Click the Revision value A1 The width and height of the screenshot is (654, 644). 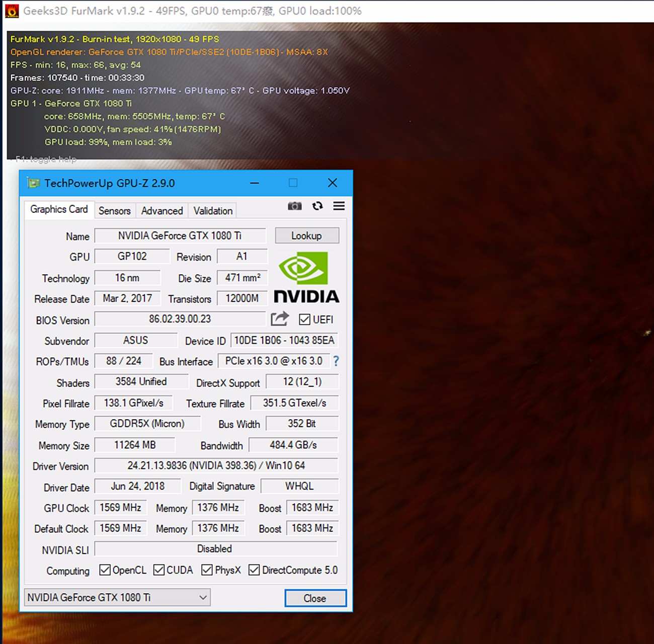[242, 256]
